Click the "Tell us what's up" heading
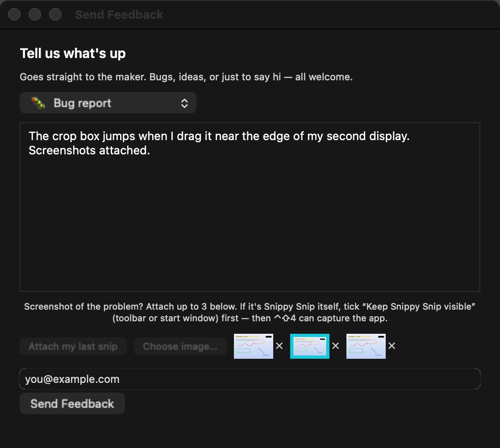500x448 pixels. 73,54
